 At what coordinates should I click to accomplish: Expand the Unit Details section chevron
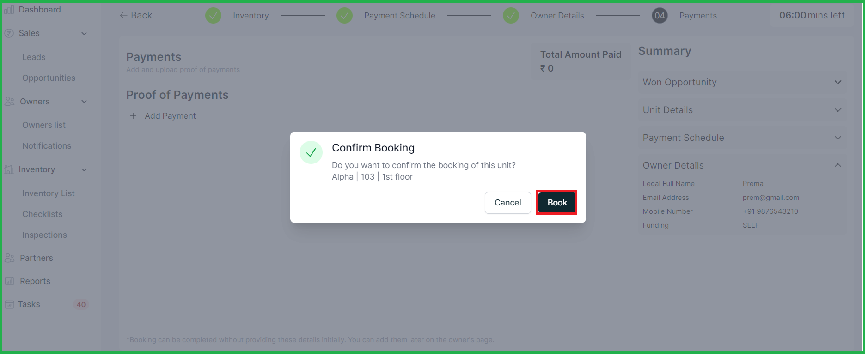pyautogui.click(x=838, y=110)
